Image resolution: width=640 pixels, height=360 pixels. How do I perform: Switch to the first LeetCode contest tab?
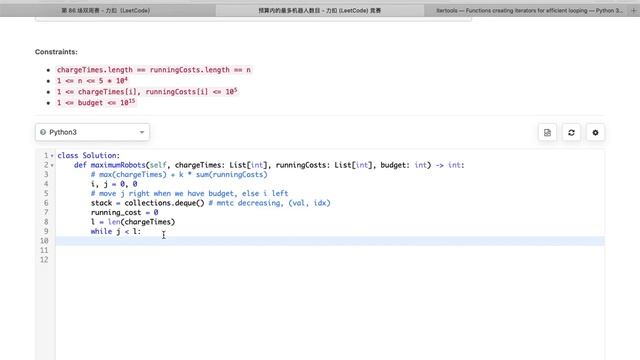tap(106, 11)
